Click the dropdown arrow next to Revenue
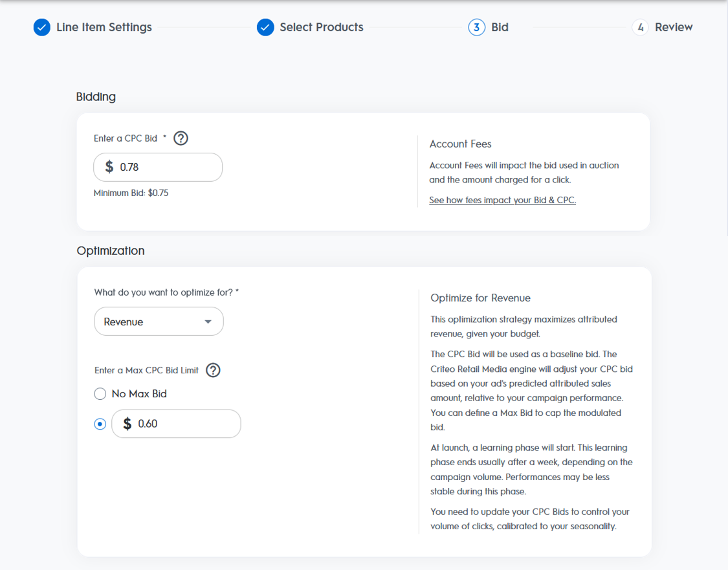Screen dimensions: 728x570 [x=208, y=322]
